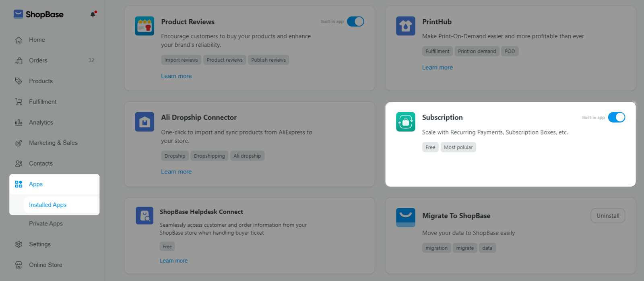This screenshot has width=644, height=281.
Task: Click the ShopBase Helpdesk Connect icon
Action: click(x=144, y=216)
